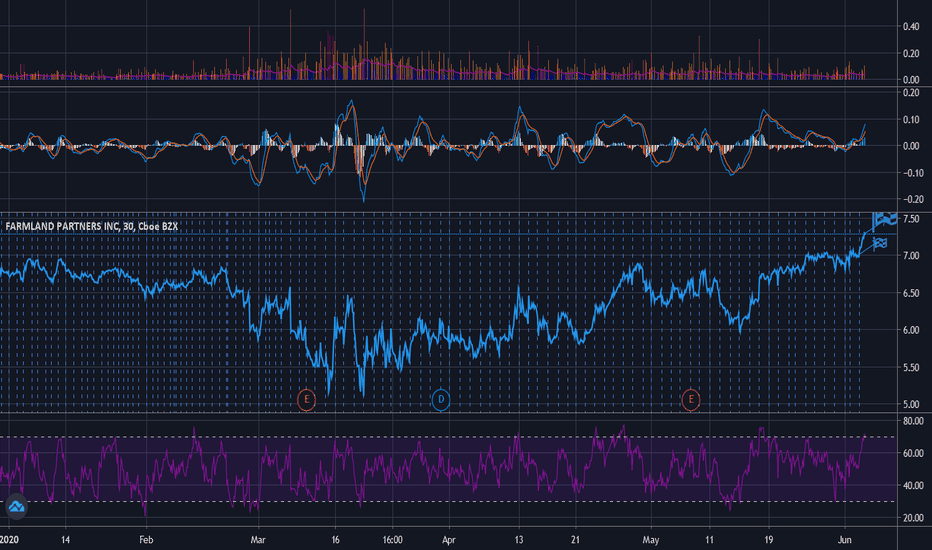Image resolution: width=932 pixels, height=550 pixels.
Task: Click the Feb label on the time axis
Action: coord(146,540)
